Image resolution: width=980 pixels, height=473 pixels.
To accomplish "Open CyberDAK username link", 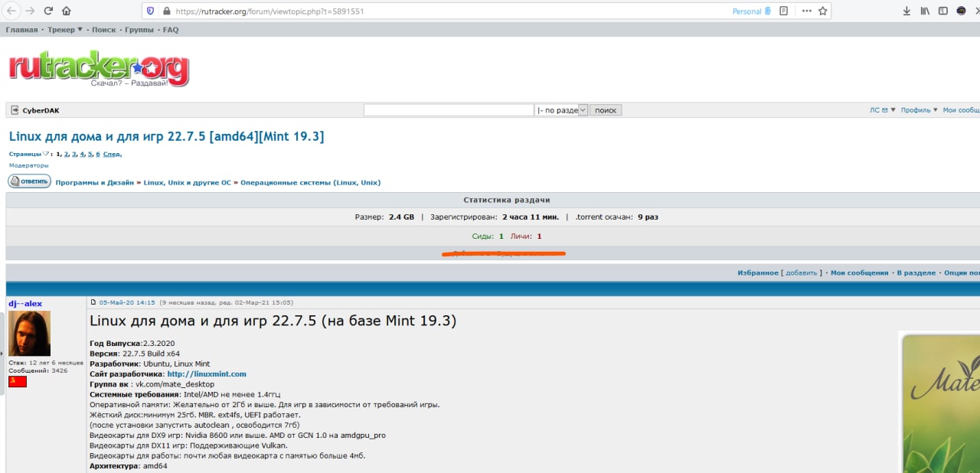I will click(x=41, y=110).
